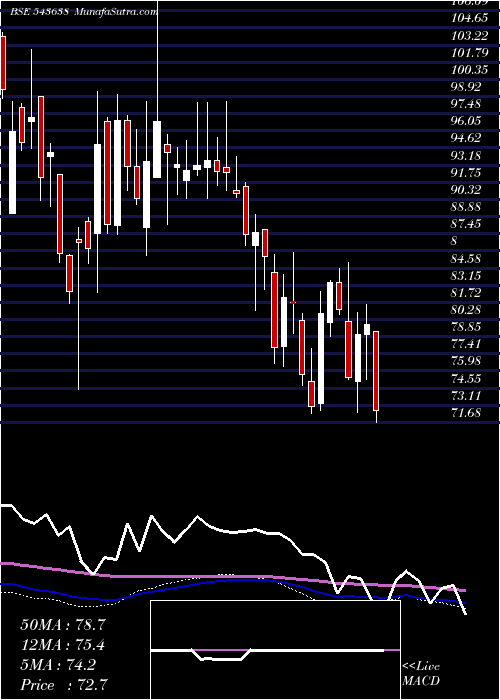
Task: Select the 104.65 price axis label
Action: pyautogui.click(x=468, y=18)
